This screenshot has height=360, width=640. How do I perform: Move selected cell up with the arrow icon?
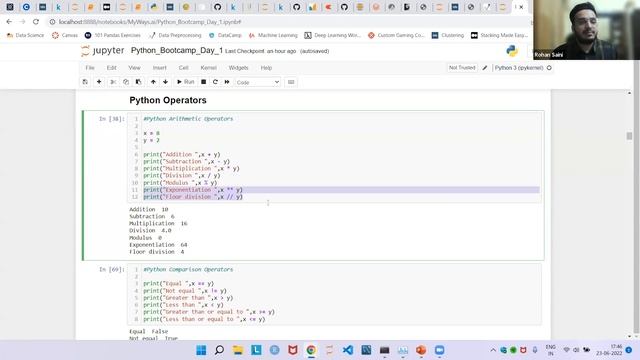[x=153, y=82]
